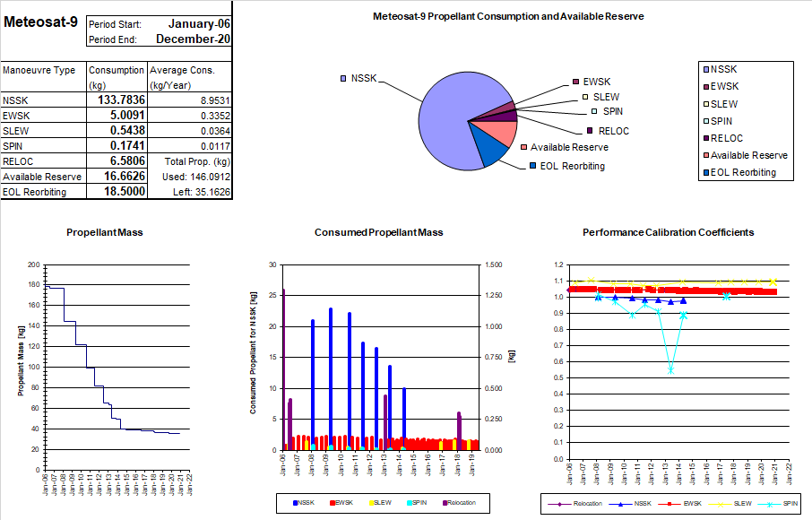
Task: Click SLEW entry in calibration chart legend
Action: pyautogui.click(x=730, y=504)
